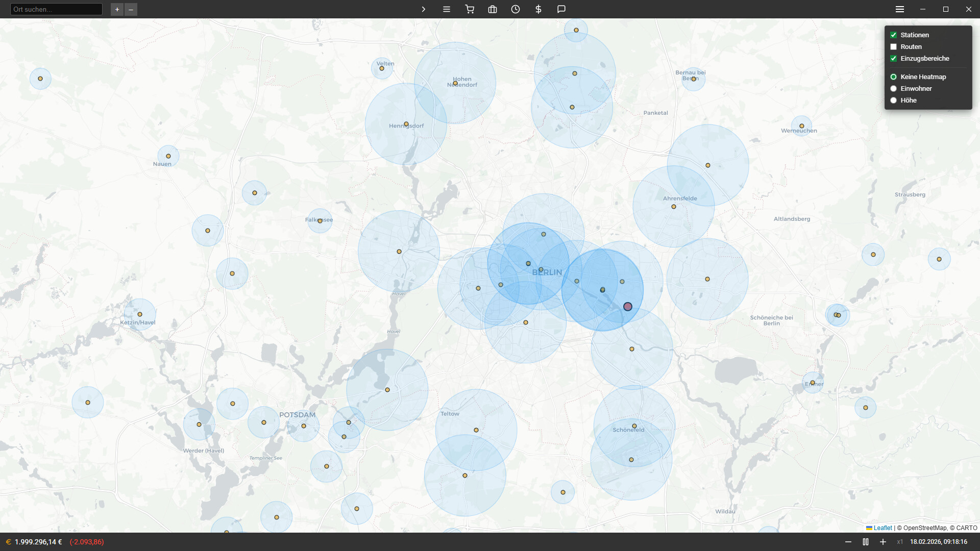
Task: Open the contracts briefcase panel
Action: pos(493,9)
